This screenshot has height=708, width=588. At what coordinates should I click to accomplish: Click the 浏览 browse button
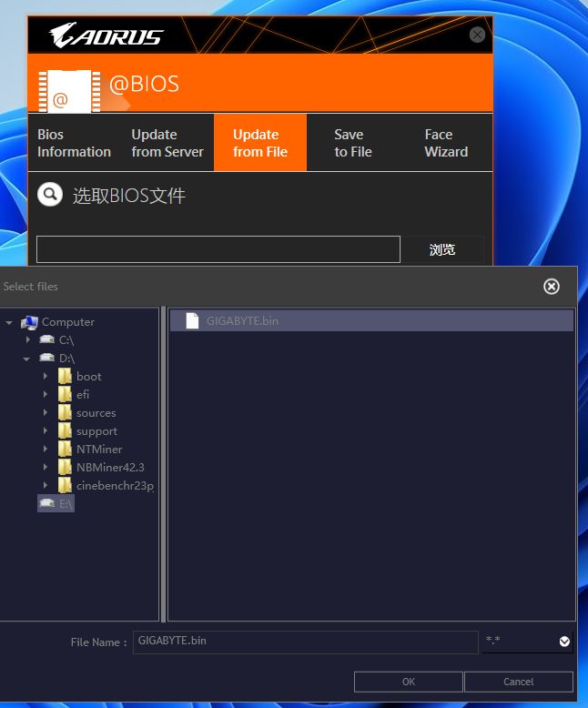tap(442, 249)
